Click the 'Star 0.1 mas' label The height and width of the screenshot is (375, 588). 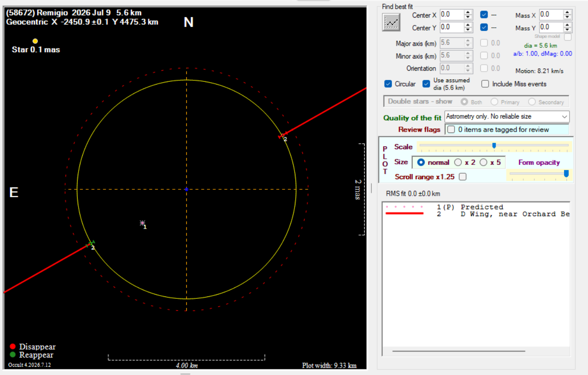36,49
